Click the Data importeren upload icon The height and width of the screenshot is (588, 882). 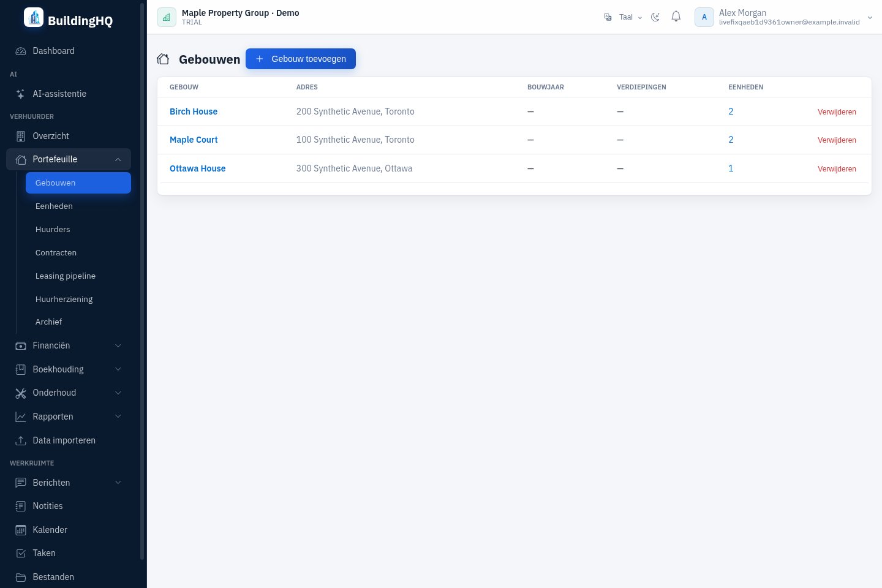pyautogui.click(x=21, y=440)
